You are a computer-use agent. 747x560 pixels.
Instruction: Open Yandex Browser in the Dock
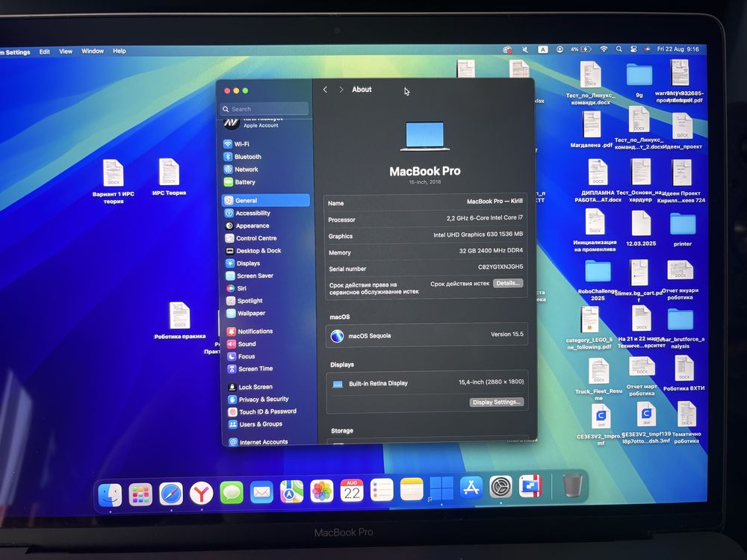tap(202, 494)
